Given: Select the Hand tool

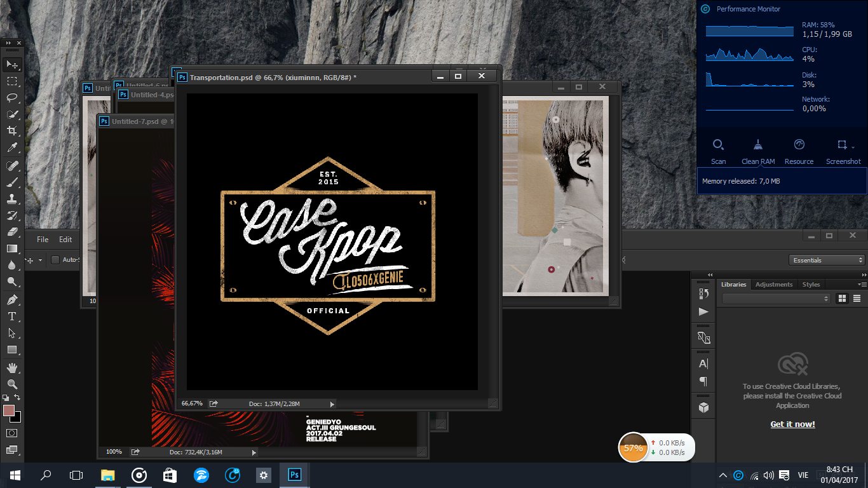Looking at the screenshot, I should click(12, 367).
